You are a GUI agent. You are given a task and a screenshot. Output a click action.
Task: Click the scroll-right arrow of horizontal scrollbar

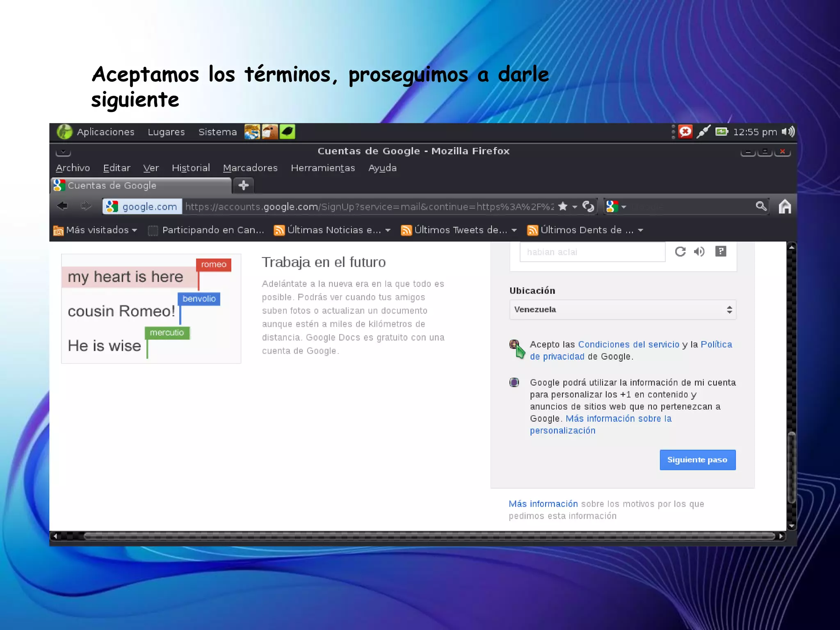[781, 536]
